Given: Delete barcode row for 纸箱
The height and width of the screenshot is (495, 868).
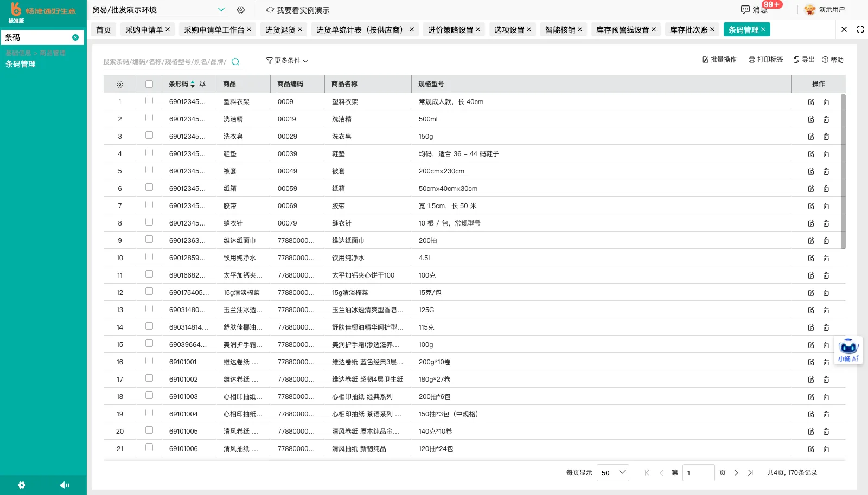Looking at the screenshot, I should pyautogui.click(x=826, y=189).
